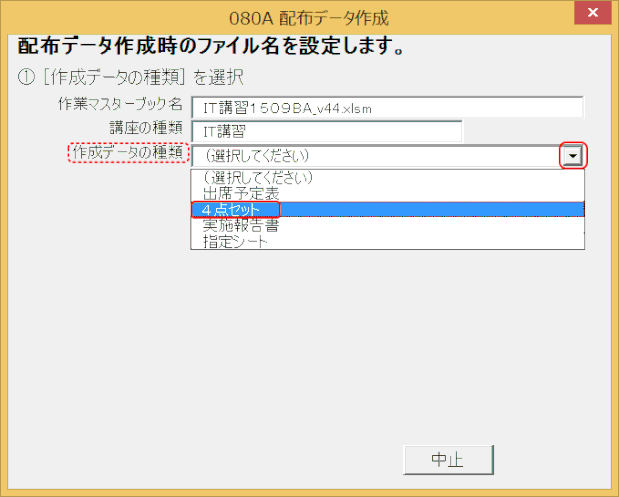
Task: Click the 080A 配布データ作成 title bar text
Action: (309, 19)
